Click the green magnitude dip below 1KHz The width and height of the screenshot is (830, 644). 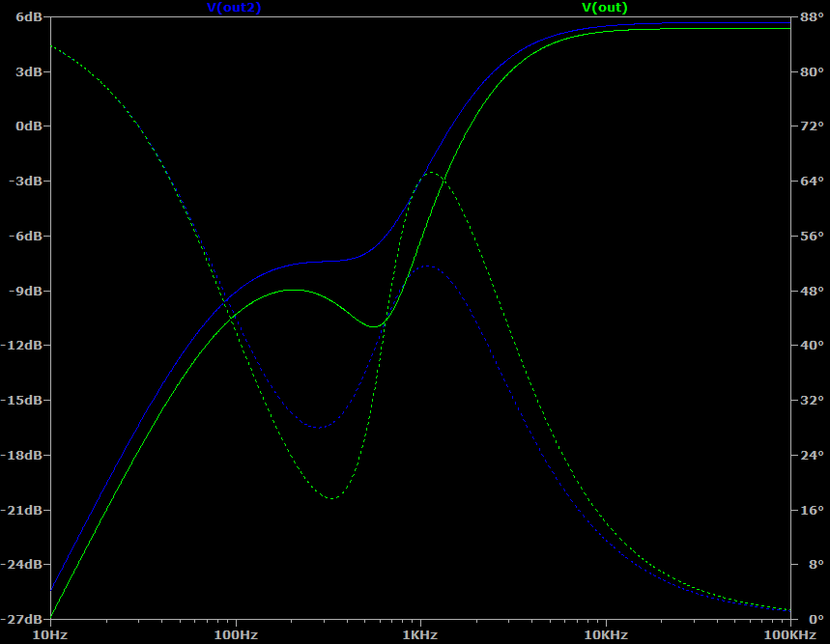(374, 326)
